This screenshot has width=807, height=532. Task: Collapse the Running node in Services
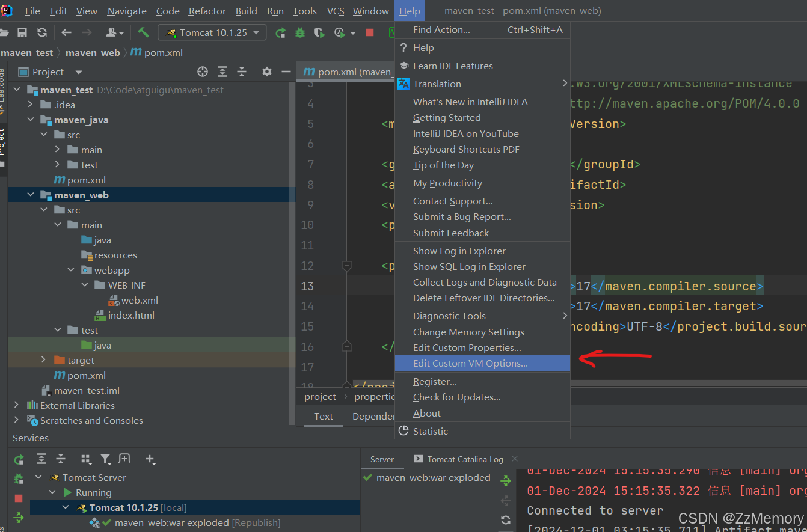click(52, 492)
